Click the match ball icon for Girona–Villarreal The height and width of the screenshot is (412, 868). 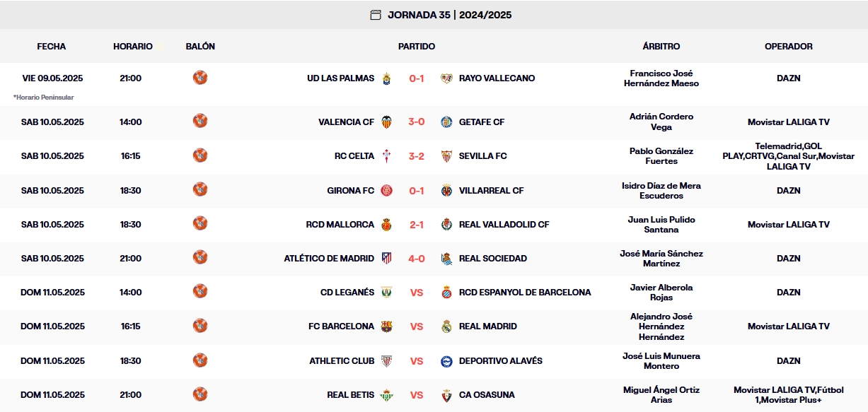200,189
